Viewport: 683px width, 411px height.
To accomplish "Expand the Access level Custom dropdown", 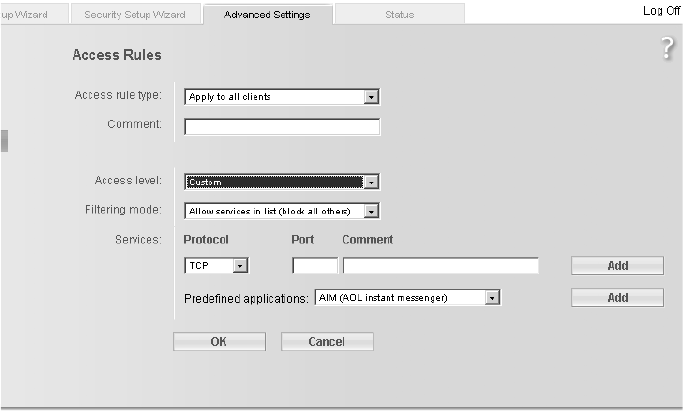I will pos(282,182).
